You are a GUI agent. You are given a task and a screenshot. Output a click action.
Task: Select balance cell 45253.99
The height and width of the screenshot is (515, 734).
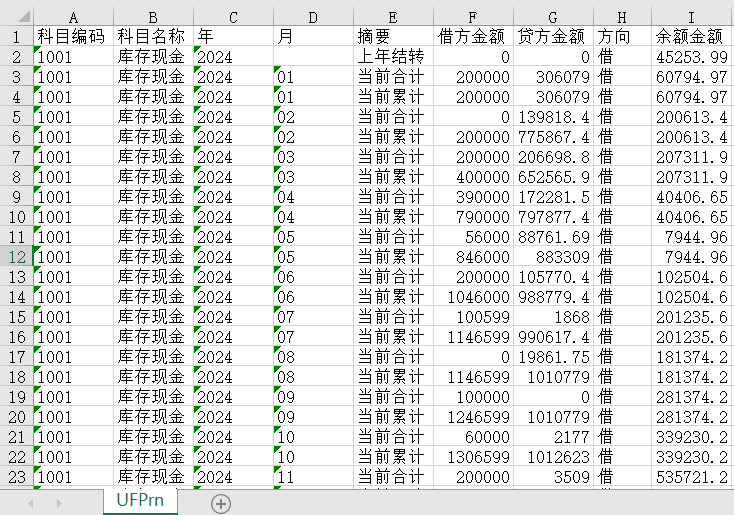[x=692, y=56]
